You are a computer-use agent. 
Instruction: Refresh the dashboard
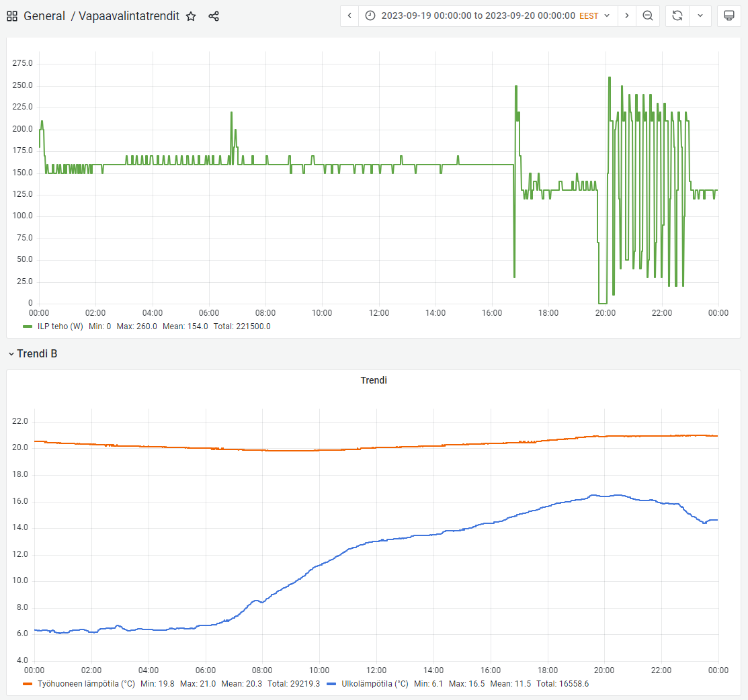677,15
